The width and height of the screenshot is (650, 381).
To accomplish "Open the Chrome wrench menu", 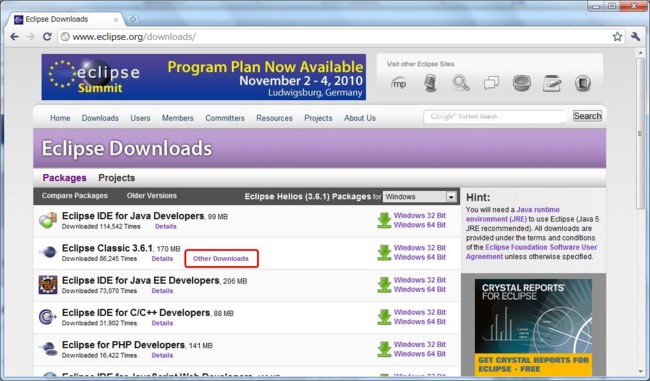I will 635,36.
